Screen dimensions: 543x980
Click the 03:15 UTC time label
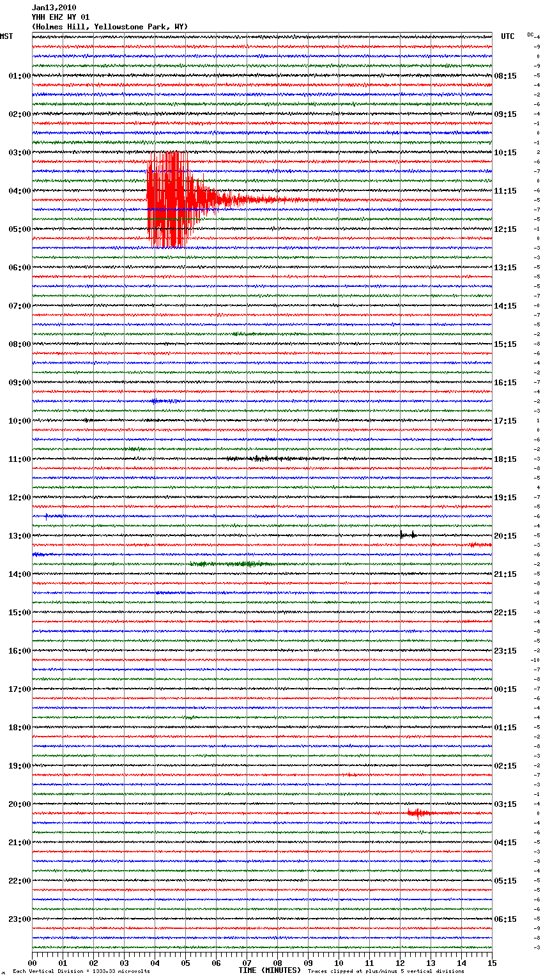tap(505, 804)
